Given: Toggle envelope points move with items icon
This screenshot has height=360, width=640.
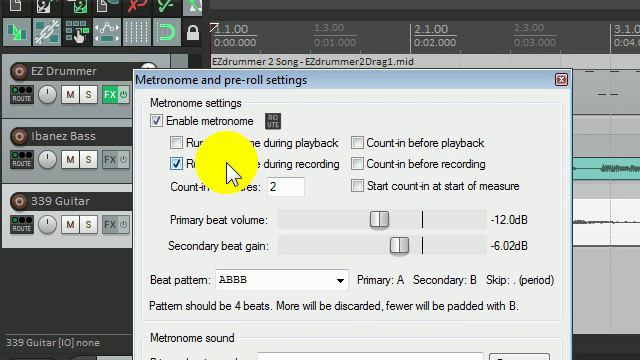Looking at the screenshot, I should point(107,32).
